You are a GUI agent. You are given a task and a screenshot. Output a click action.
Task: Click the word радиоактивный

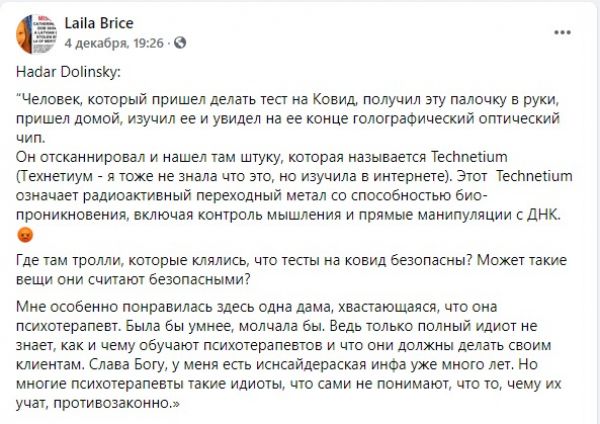click(137, 195)
